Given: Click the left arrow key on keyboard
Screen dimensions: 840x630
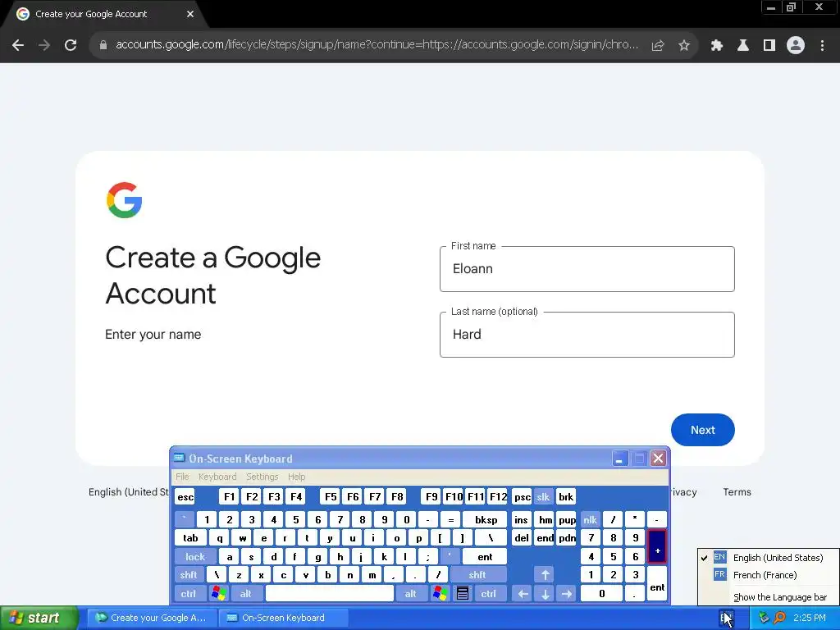Looking at the screenshot, I should [523, 594].
